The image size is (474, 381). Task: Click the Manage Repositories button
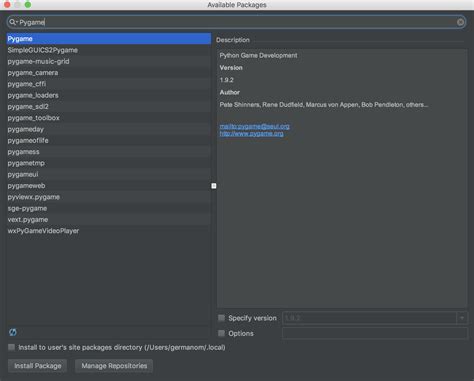coord(114,366)
